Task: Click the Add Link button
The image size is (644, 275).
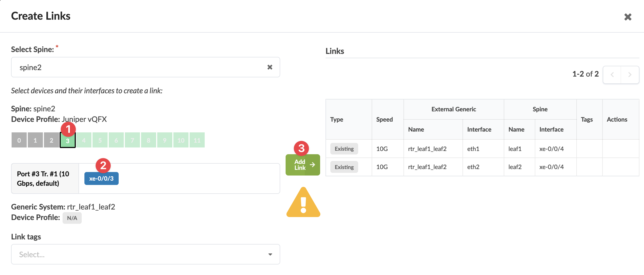Action: coord(303,165)
